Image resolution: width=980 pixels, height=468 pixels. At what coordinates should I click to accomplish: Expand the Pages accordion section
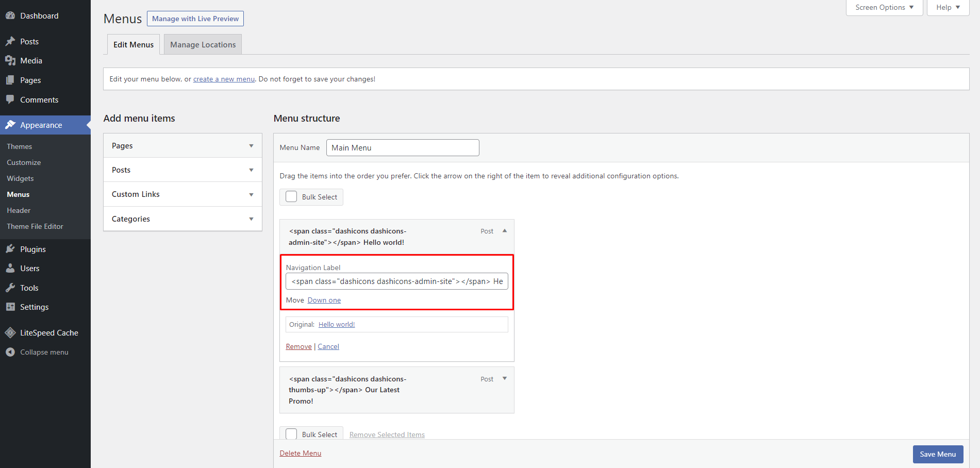pyautogui.click(x=251, y=146)
